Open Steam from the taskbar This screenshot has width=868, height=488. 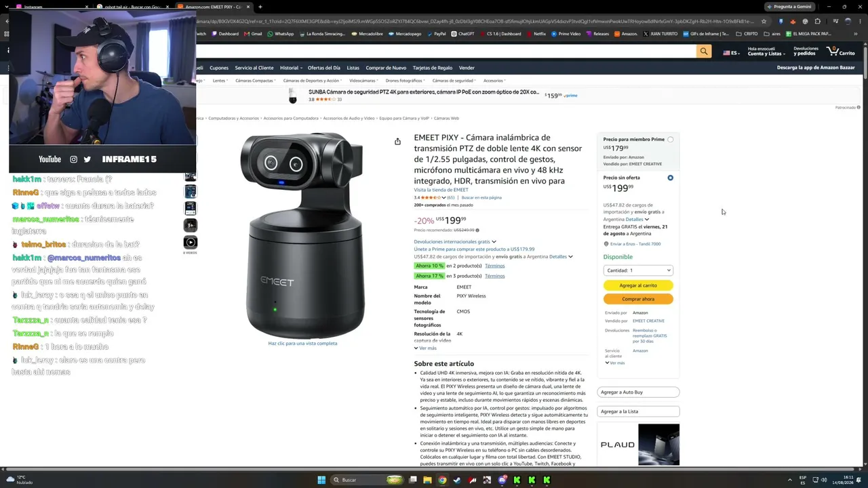click(457, 480)
